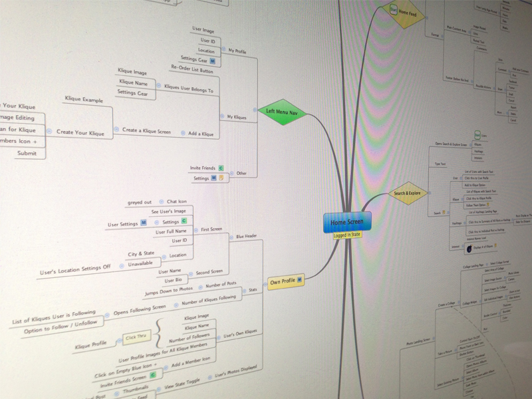The height and width of the screenshot is (399, 532).
Task: Click the green Start marker on Home Feed
Action: (394, 9)
